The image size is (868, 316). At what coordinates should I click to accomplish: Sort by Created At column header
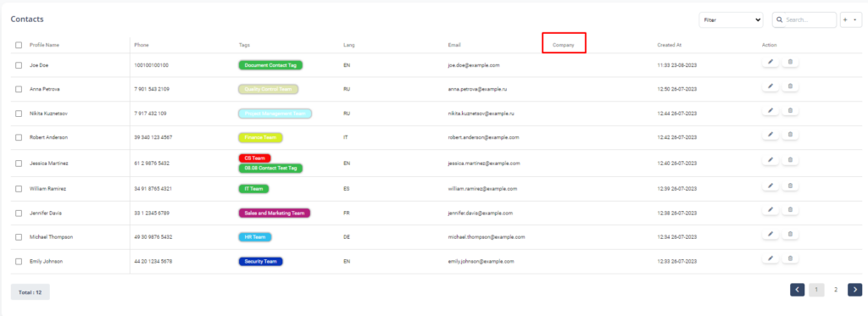[x=670, y=46]
